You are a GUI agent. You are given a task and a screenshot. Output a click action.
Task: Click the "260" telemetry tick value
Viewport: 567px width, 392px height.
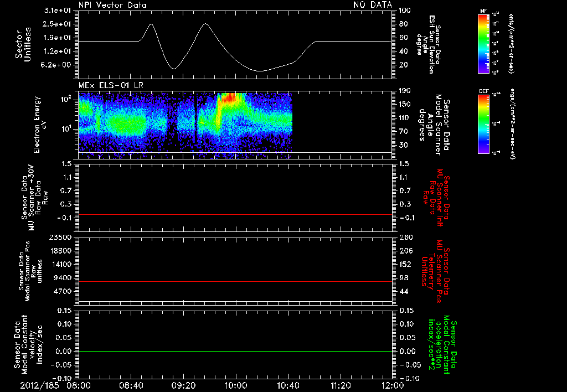click(x=405, y=238)
